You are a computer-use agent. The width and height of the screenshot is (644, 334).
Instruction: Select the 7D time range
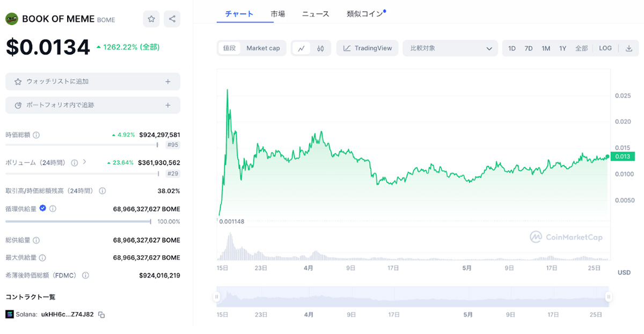[529, 48]
